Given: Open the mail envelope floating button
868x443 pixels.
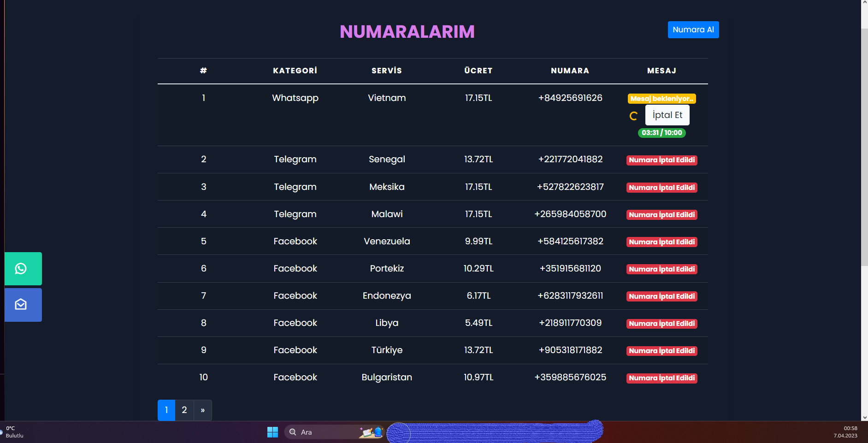Looking at the screenshot, I should pos(23,305).
